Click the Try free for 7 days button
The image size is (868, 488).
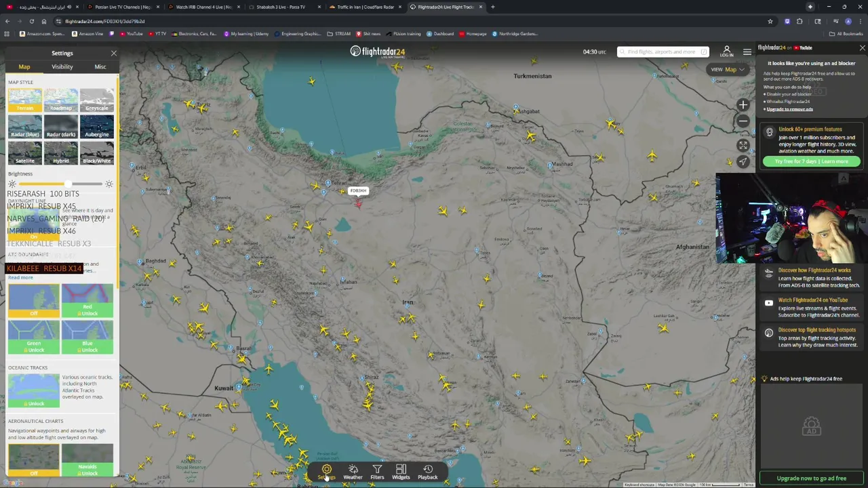811,161
